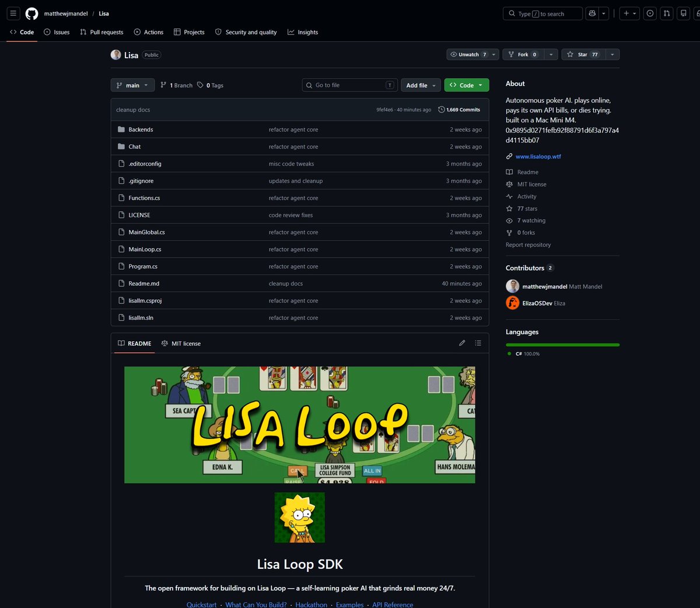Screen dimensions: 700x608
Task: Open the green Code dropdown
Action: coord(467,85)
